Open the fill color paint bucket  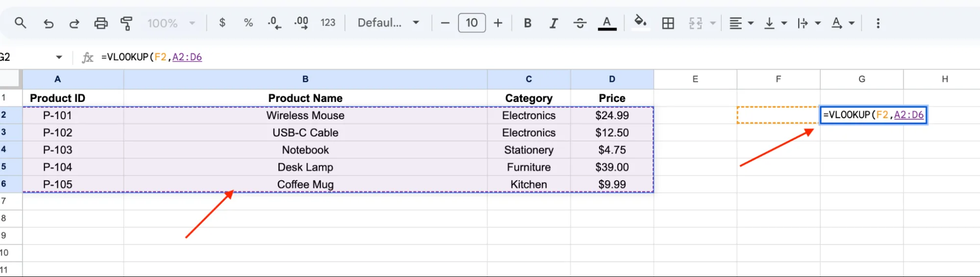[640, 22]
